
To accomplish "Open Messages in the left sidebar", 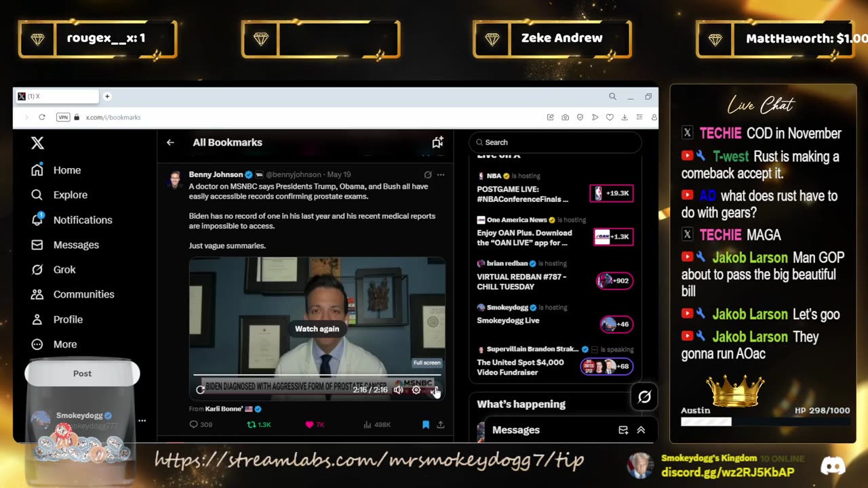I will 65,245.
